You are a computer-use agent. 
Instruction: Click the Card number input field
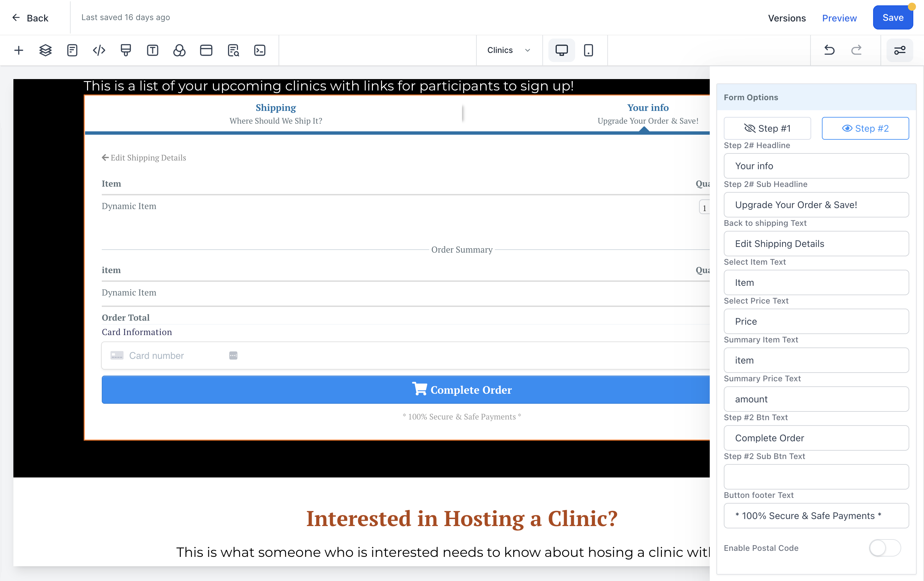pyautogui.click(x=406, y=356)
